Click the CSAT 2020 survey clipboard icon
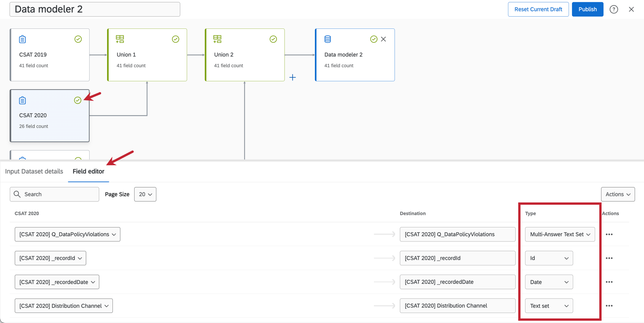 tap(23, 100)
